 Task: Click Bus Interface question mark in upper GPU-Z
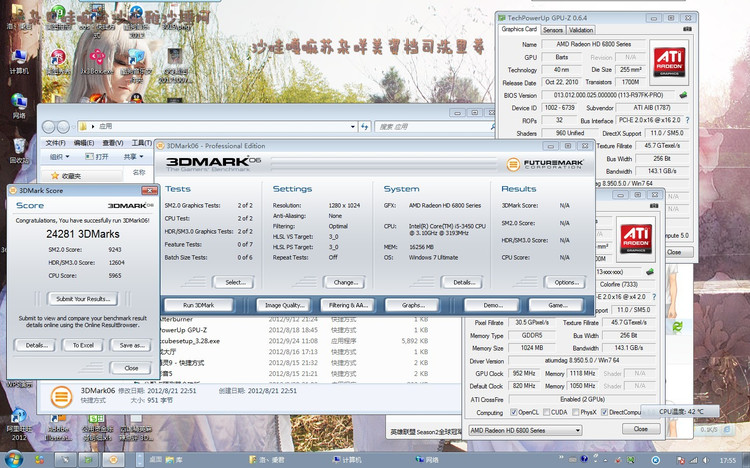[687, 120]
